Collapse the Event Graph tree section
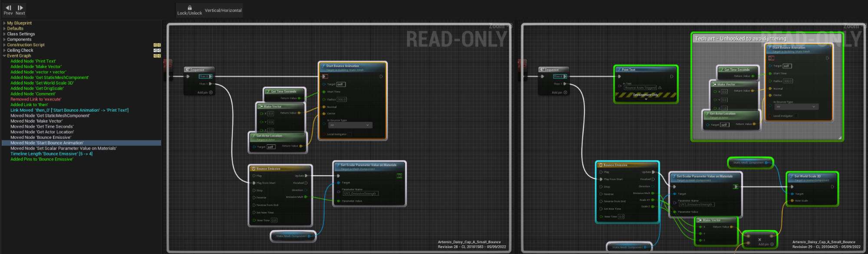 point(4,56)
